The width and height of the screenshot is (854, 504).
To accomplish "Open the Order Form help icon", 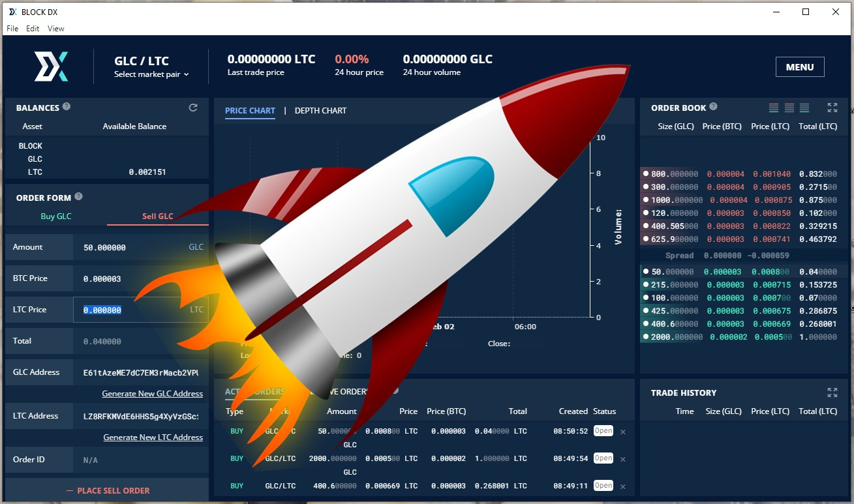I will pyautogui.click(x=78, y=197).
